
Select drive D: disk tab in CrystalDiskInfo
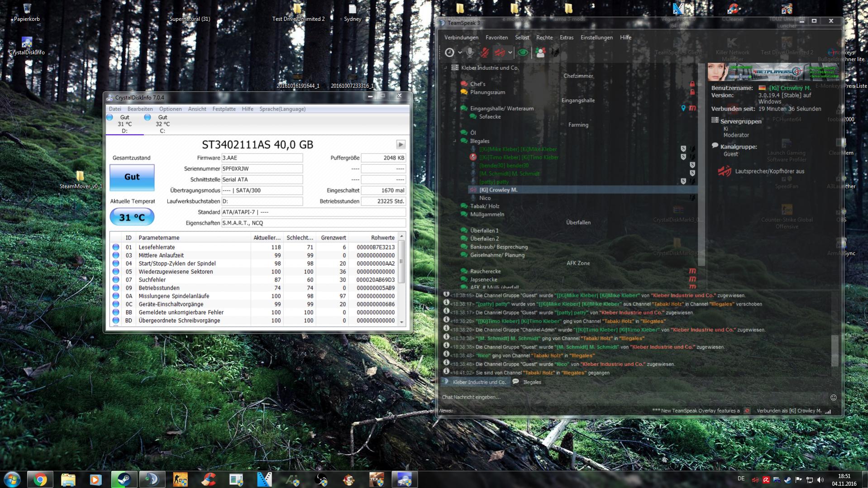point(124,124)
